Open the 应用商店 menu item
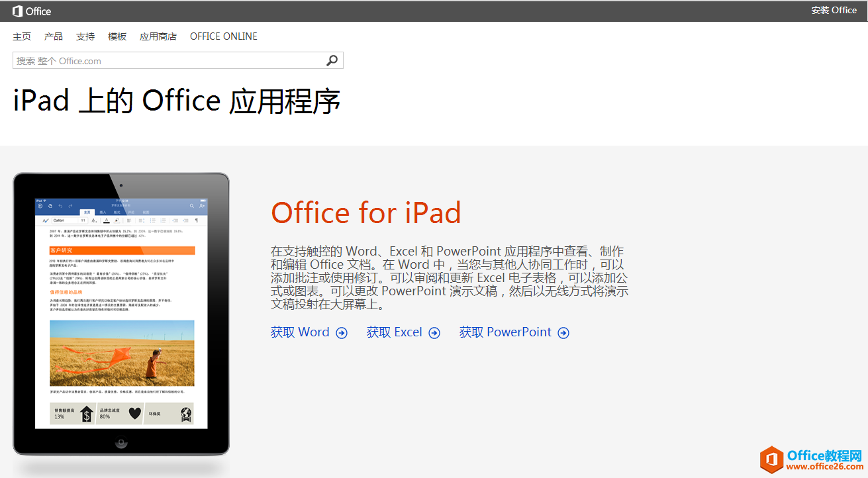The image size is (868, 478). pos(158,36)
